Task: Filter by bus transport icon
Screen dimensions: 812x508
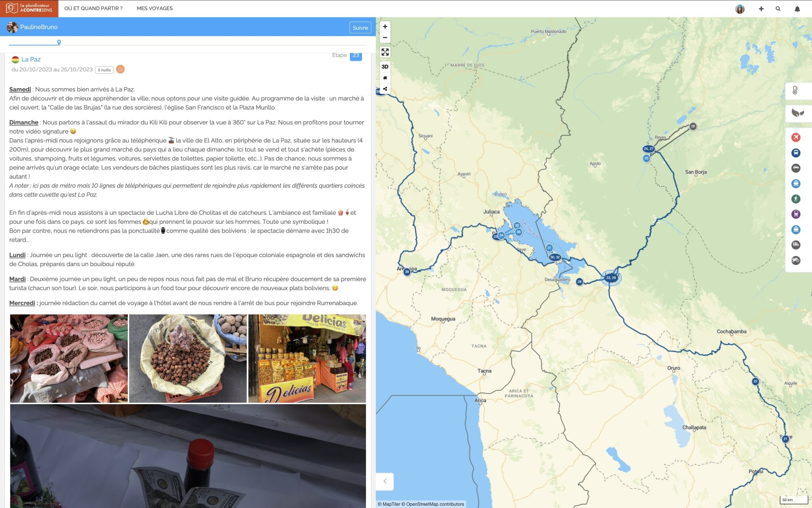Action: 796,153
